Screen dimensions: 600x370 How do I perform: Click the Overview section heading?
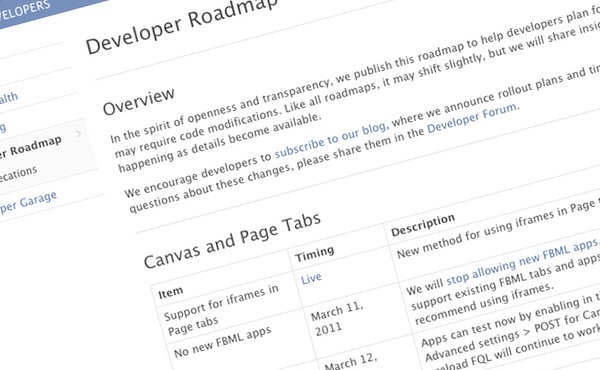[x=139, y=101]
